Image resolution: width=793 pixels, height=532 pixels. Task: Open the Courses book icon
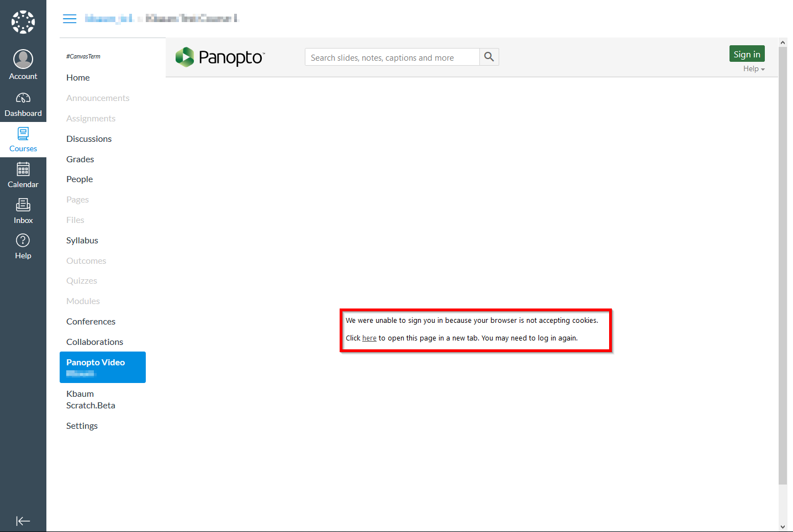[23, 134]
